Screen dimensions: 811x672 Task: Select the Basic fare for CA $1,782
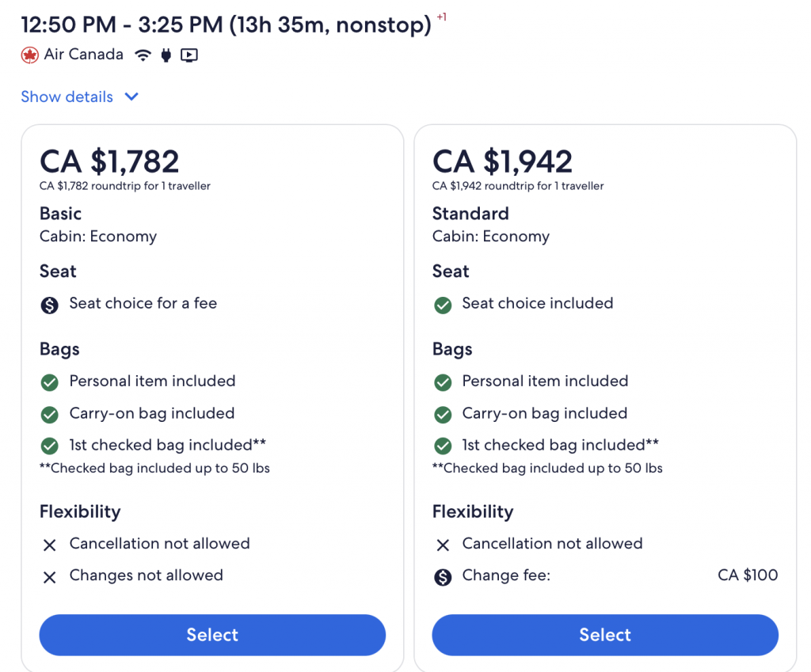(212, 635)
